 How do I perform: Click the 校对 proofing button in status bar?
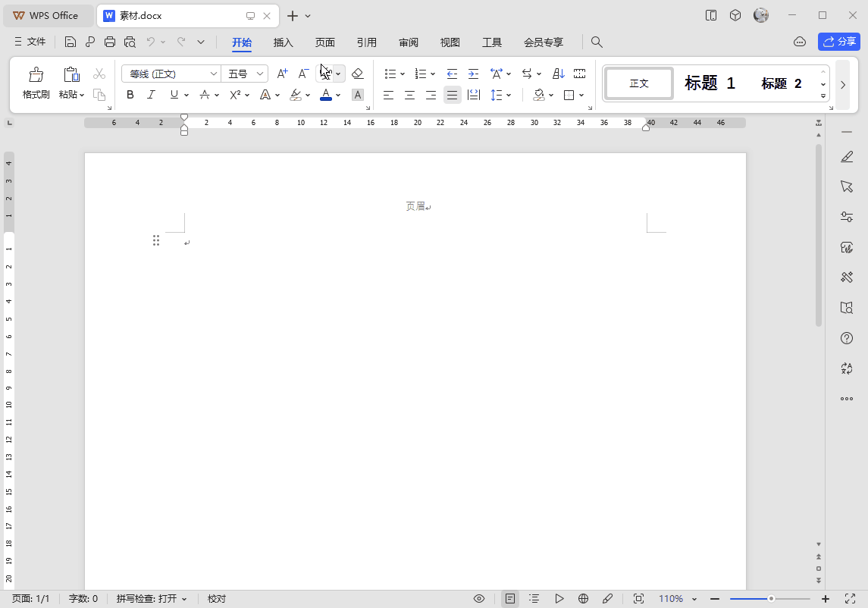point(216,598)
